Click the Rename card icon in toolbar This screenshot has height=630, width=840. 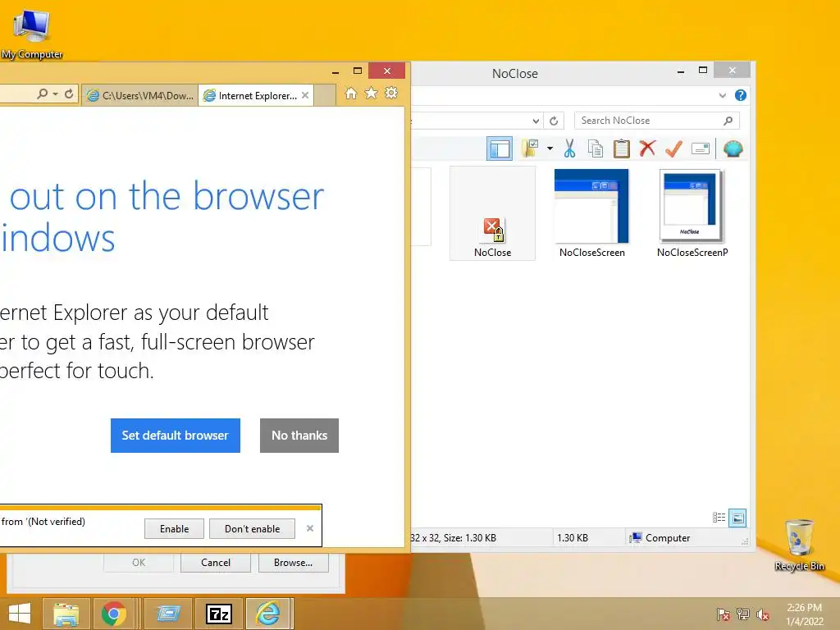coord(701,148)
